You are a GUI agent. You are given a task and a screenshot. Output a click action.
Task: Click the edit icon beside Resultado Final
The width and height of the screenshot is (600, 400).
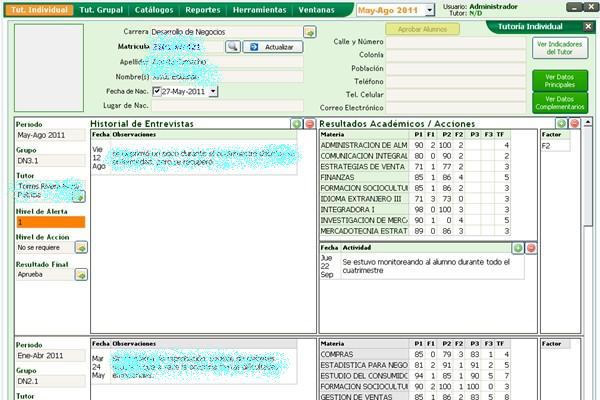tap(81, 274)
